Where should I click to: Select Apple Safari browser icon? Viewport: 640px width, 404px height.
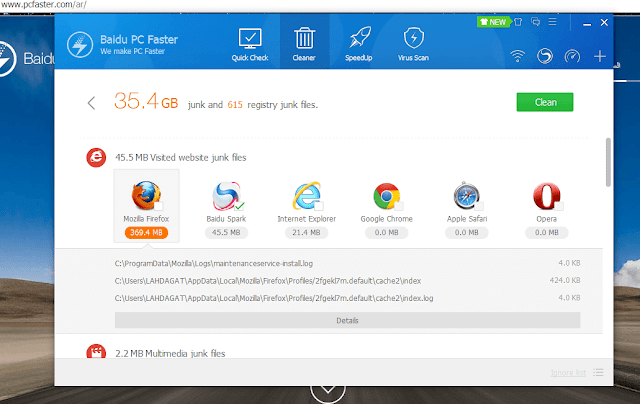click(467, 195)
